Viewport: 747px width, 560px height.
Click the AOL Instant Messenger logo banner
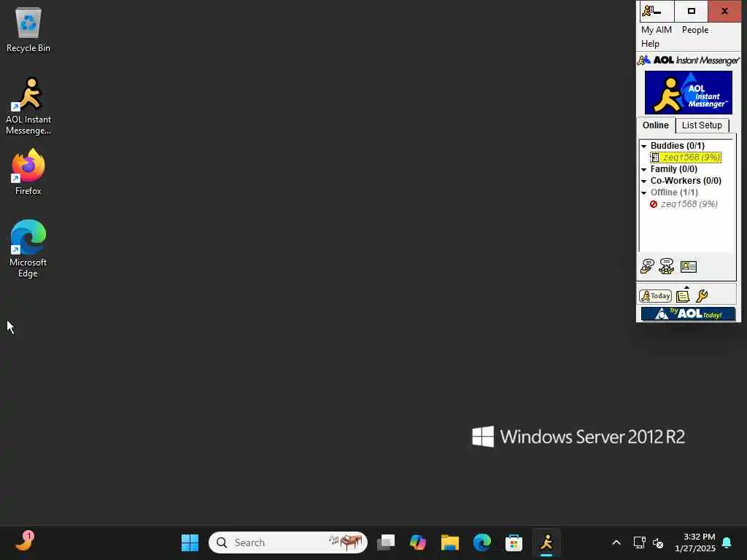[x=689, y=93]
